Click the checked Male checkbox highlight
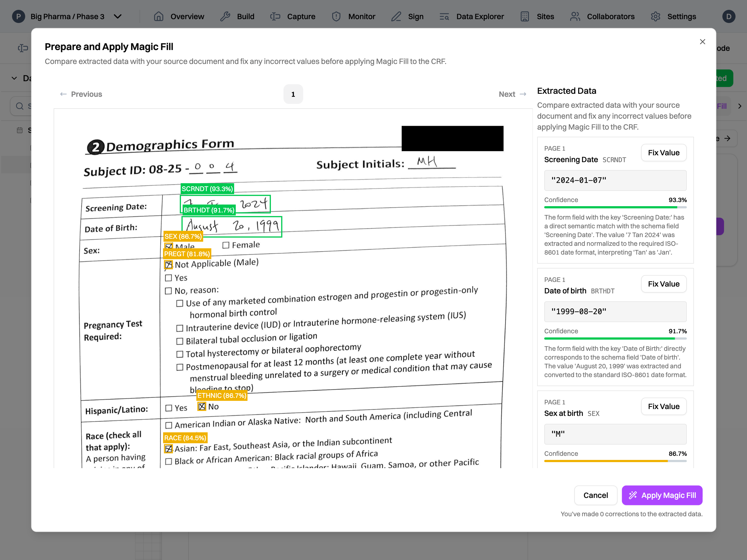Viewport: 747px width, 560px height. point(169,246)
